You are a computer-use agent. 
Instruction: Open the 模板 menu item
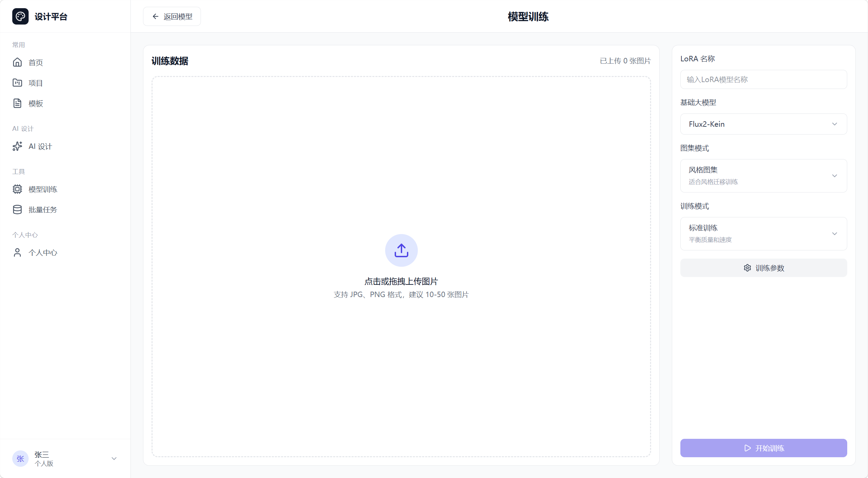click(65, 103)
